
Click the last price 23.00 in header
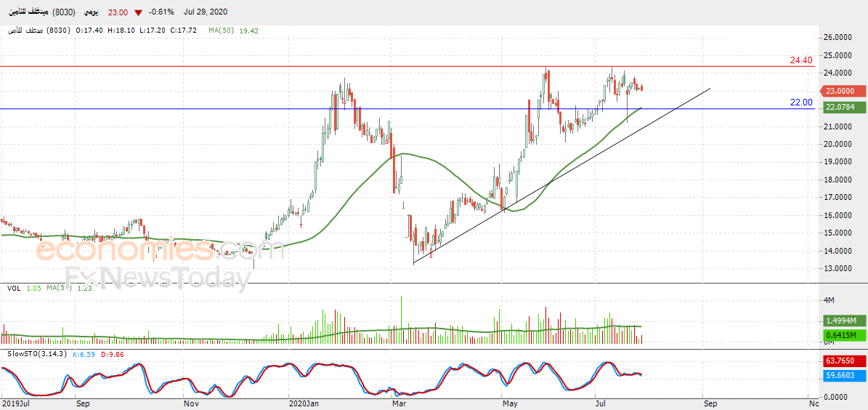click(118, 12)
